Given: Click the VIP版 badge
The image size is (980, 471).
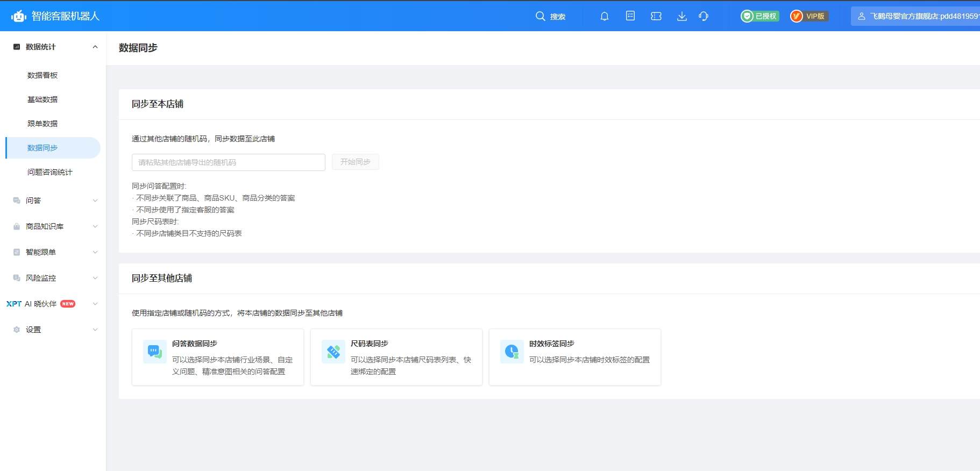Looking at the screenshot, I should (x=809, y=16).
